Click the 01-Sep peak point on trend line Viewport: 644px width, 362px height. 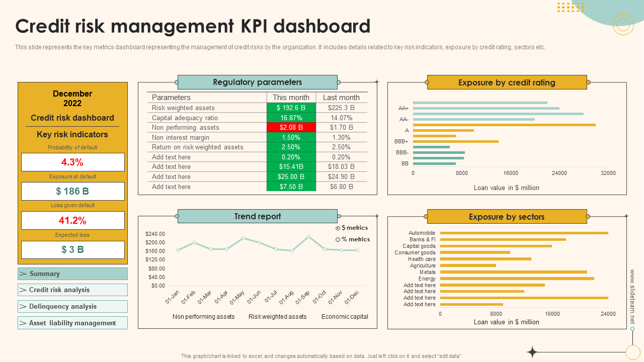[309, 236]
